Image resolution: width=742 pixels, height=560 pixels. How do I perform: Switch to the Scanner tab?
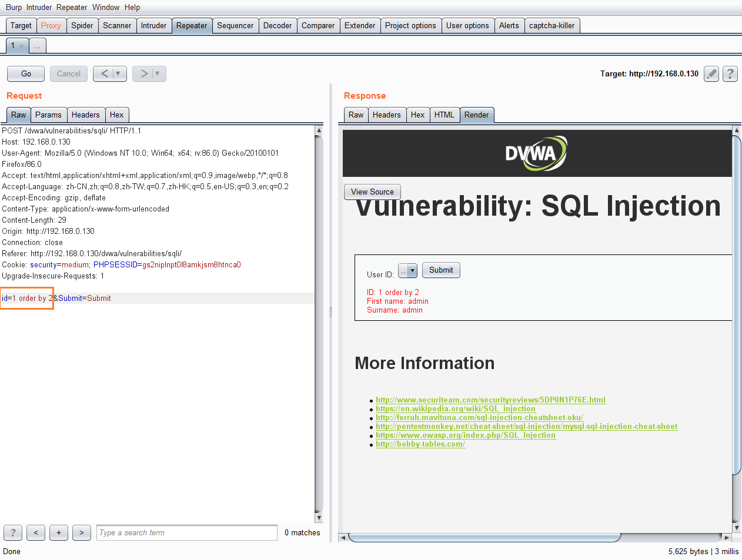point(117,25)
